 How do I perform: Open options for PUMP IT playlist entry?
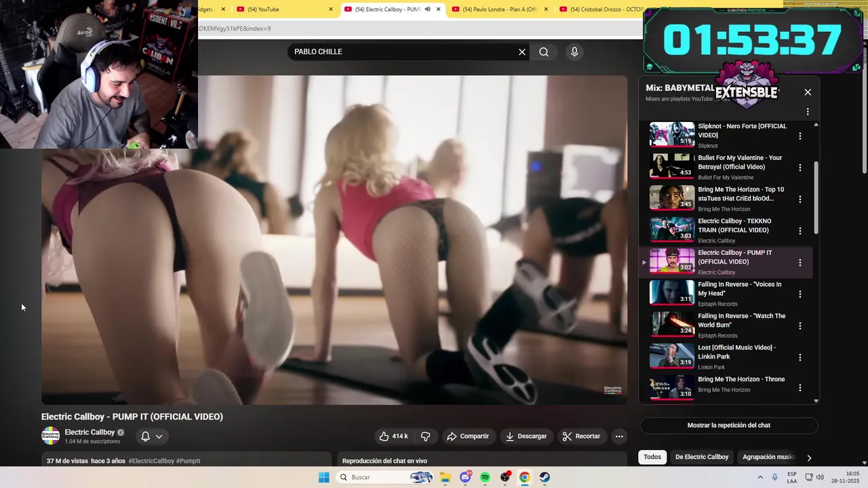800,262
